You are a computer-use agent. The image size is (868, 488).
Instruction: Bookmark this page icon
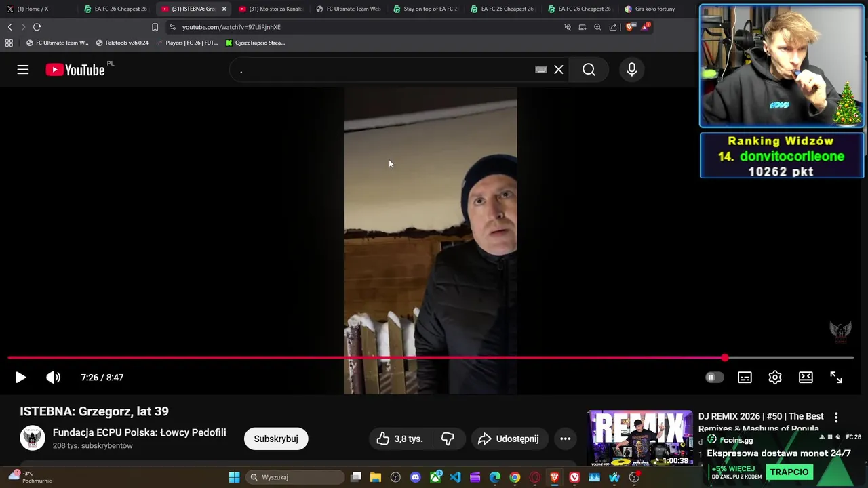coord(155,27)
